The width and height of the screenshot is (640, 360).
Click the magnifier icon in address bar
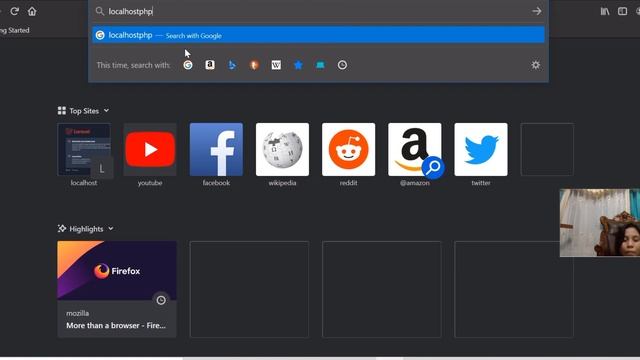[x=100, y=11]
